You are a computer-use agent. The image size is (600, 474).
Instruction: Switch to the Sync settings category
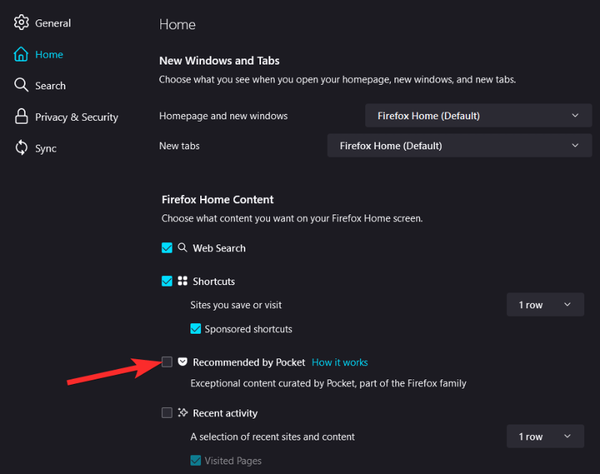tap(45, 148)
